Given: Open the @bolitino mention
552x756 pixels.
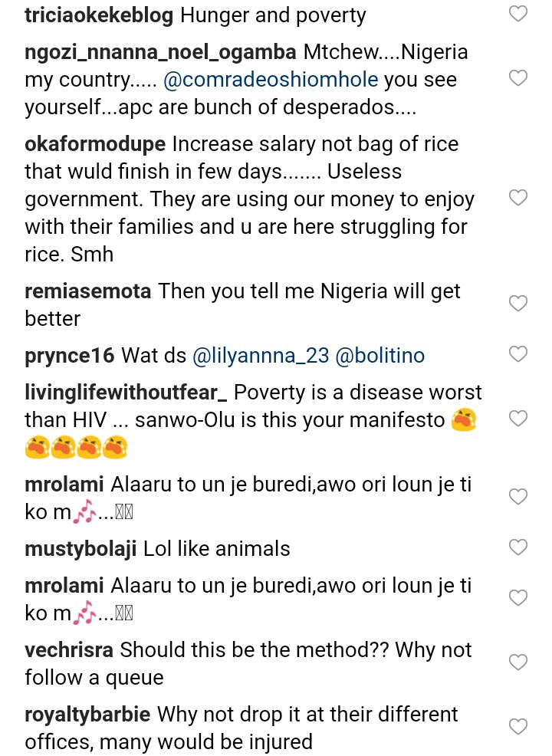Looking at the screenshot, I should [379, 356].
